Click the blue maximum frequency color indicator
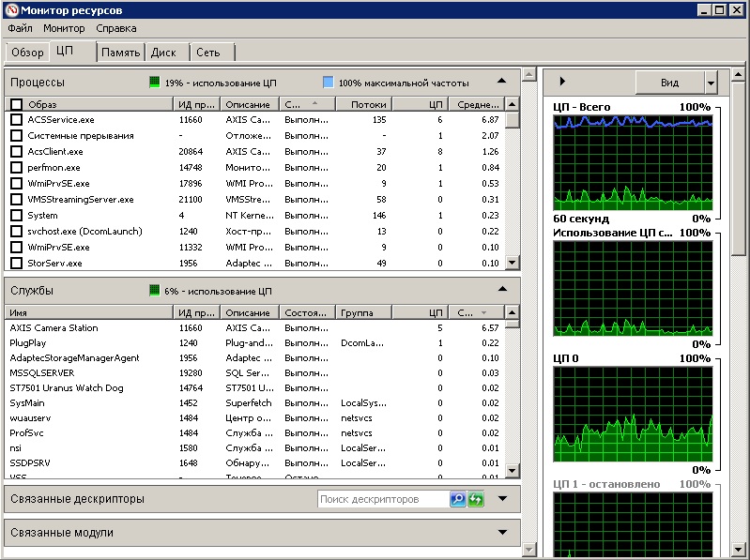Viewport: 750px width, 560px height. [x=328, y=83]
